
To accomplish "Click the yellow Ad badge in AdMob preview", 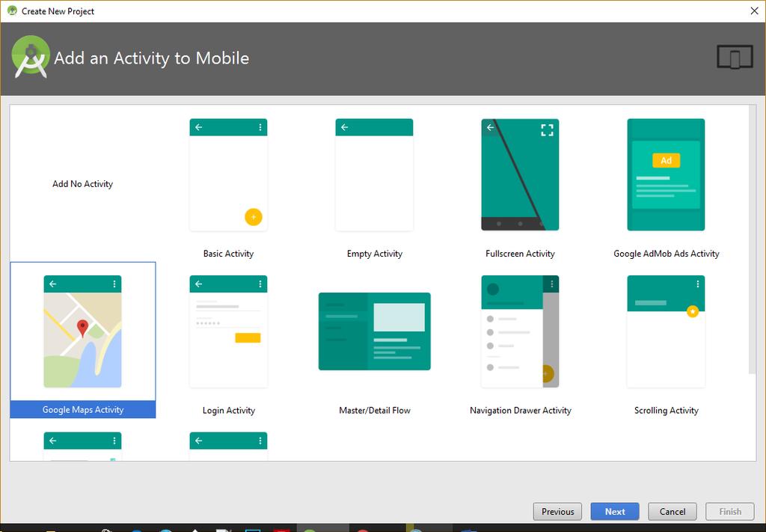I will (x=666, y=160).
